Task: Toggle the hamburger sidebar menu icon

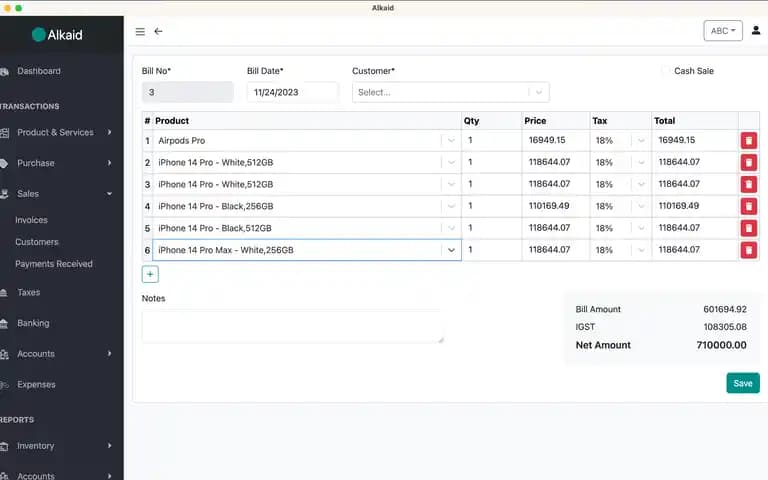Action: coord(140,32)
